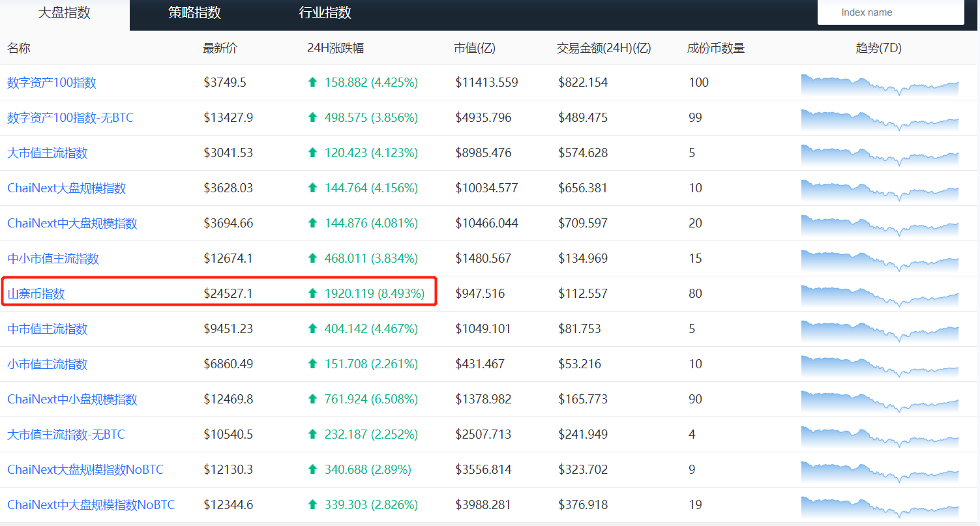Click the up arrow beside 498.575 (3.856%)
980x526 pixels.
(313, 118)
